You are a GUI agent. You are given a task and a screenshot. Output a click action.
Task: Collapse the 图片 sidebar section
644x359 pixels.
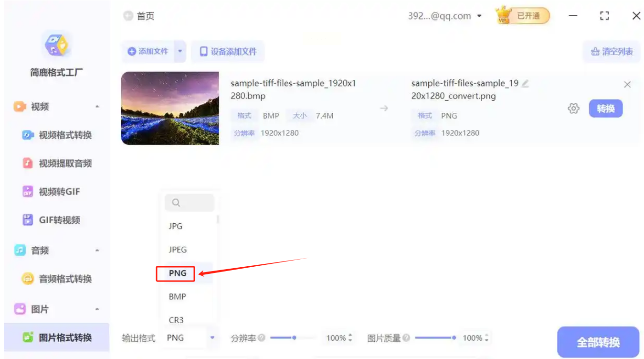pyautogui.click(x=97, y=309)
